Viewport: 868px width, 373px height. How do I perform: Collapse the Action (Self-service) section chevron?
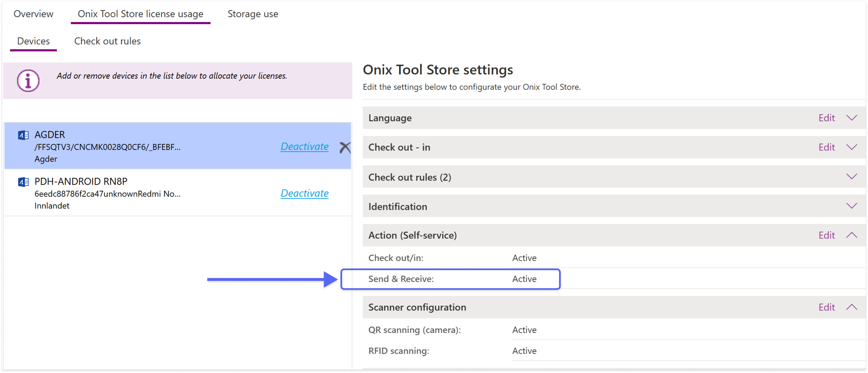click(x=851, y=235)
